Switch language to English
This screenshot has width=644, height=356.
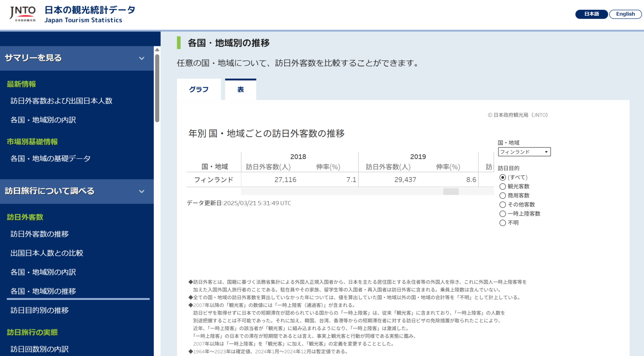click(x=625, y=14)
